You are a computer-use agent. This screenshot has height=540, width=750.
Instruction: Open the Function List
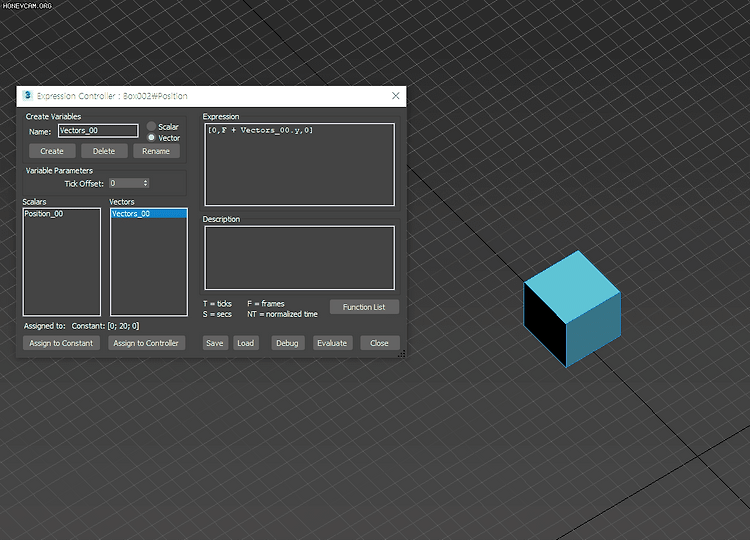(364, 307)
